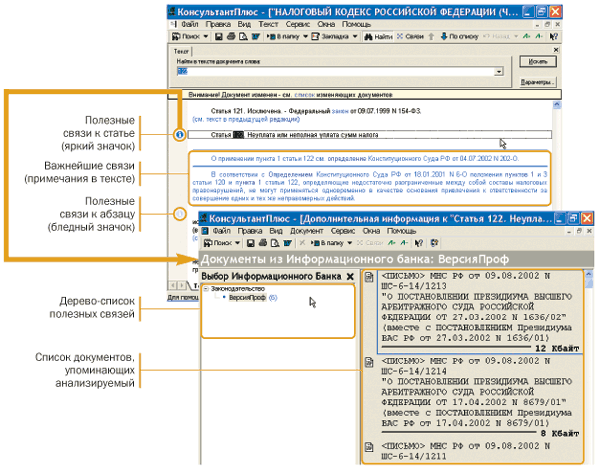Jump back with По списку arrow button

click(x=460, y=36)
